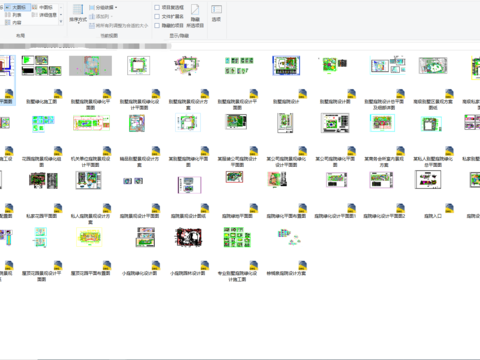Select the 别墅庭院景观绿化平面图 file thumbnail
The height and width of the screenshot is (360, 480).
point(90,66)
